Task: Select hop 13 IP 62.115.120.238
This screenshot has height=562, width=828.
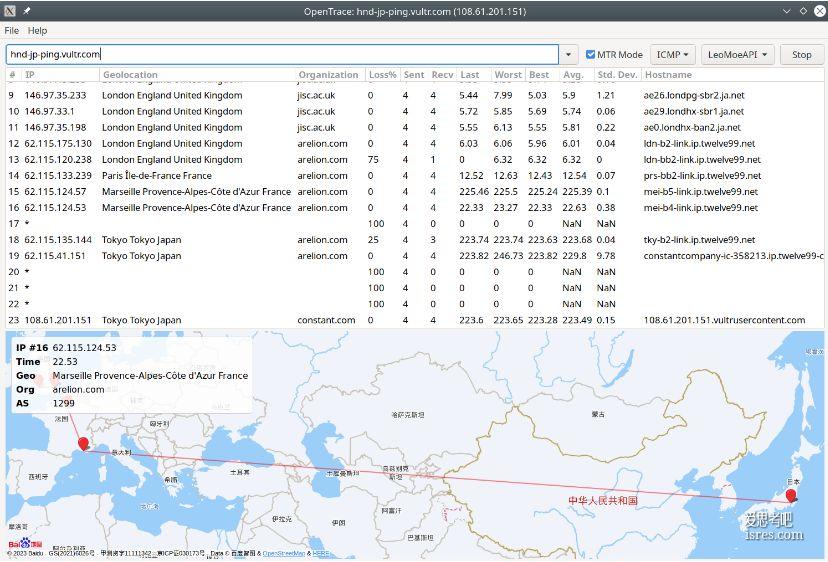Action: click(58, 159)
